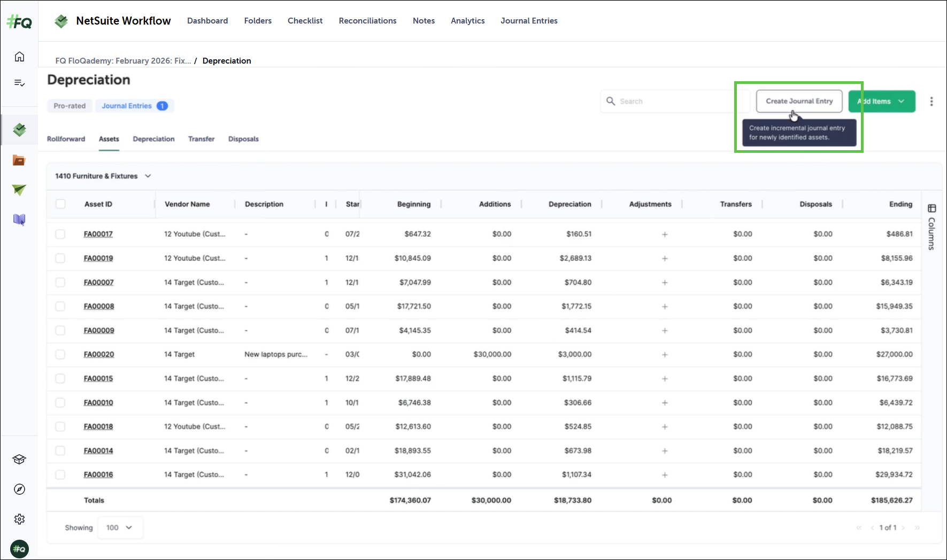Open the orange folder sidebar icon
The image size is (947, 560).
click(19, 160)
